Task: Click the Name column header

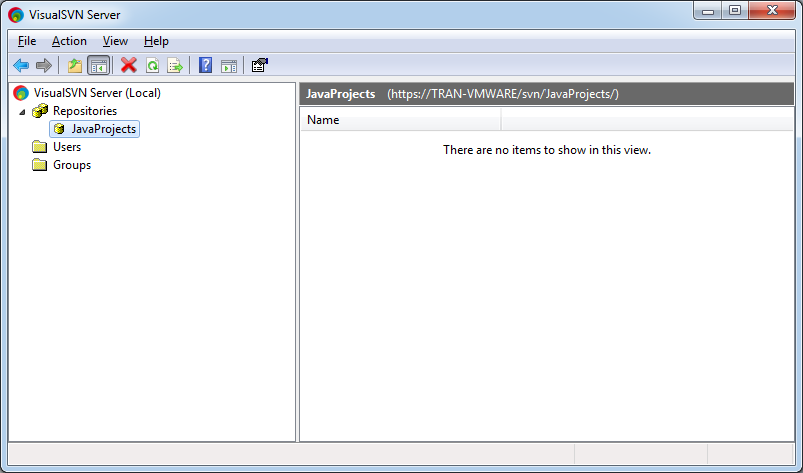Action: (400, 120)
